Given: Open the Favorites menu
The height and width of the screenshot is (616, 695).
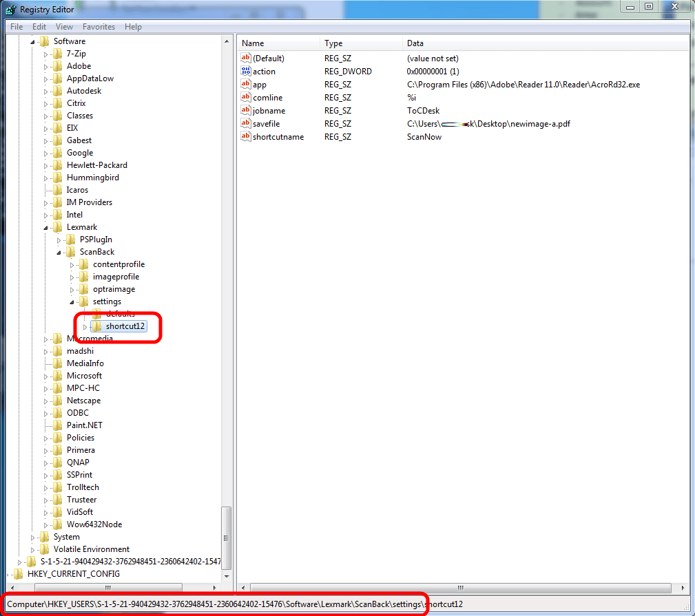Looking at the screenshot, I should [98, 27].
